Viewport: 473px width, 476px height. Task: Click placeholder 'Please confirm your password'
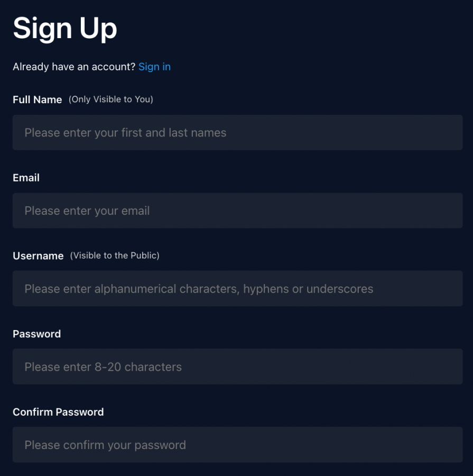pos(105,445)
